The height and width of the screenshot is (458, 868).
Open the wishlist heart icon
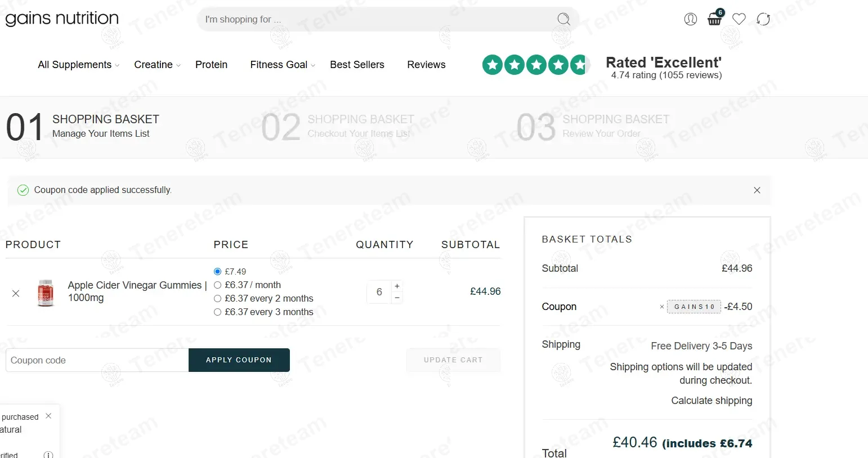(739, 19)
